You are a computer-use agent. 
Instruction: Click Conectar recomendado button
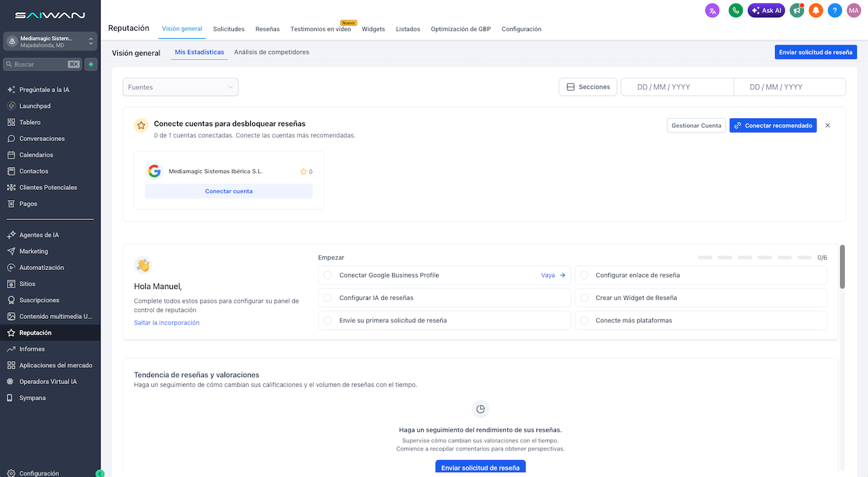[773, 126]
